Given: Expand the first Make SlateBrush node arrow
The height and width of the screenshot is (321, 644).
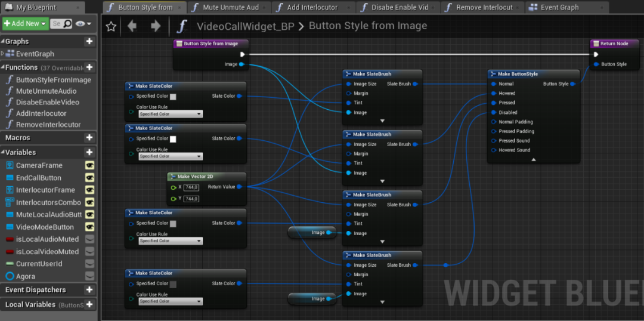Looking at the screenshot, I should [x=382, y=121].
